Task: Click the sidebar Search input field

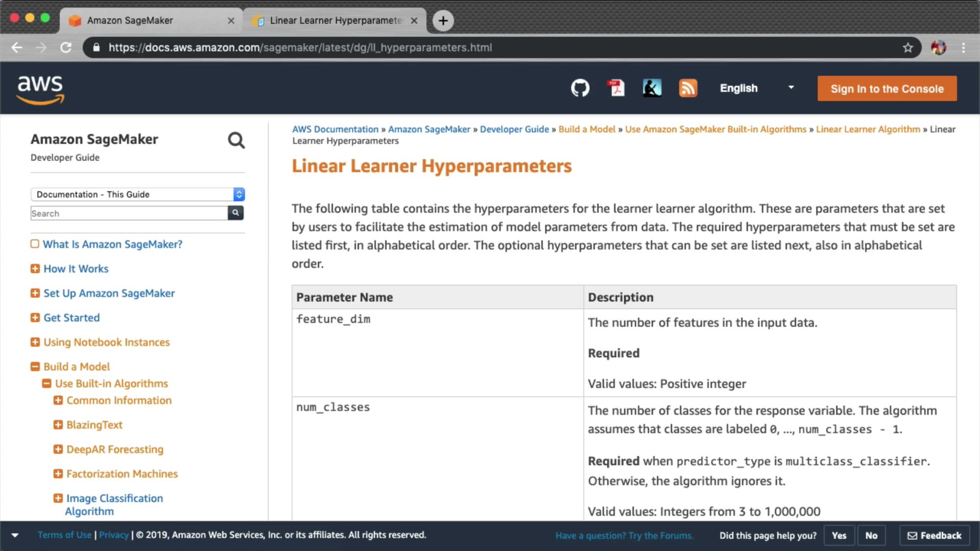Action: click(129, 213)
